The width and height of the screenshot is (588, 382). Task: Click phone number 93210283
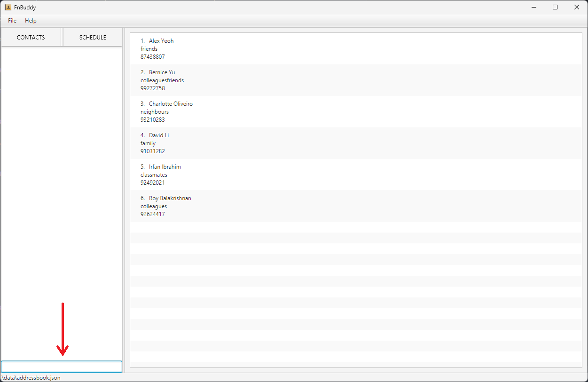(x=153, y=120)
